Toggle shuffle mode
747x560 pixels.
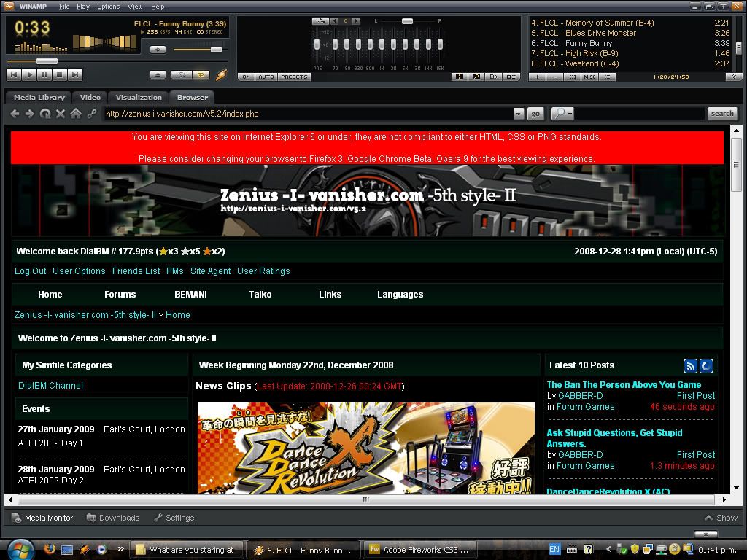181,75
